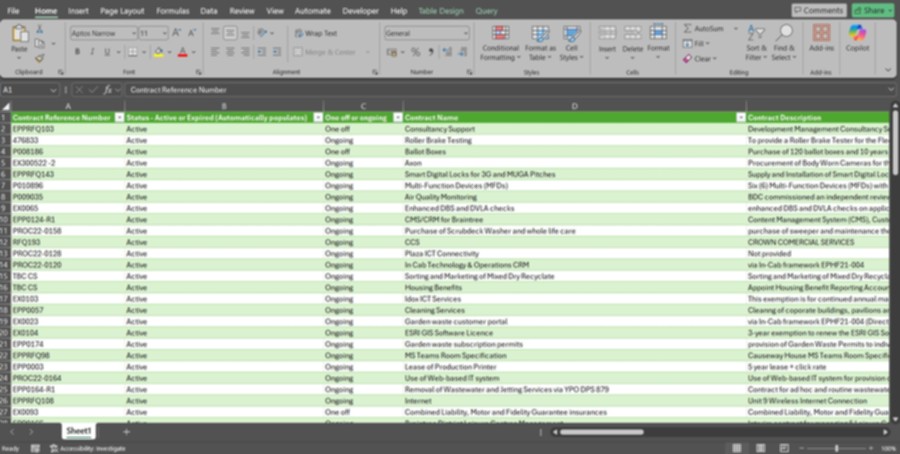The width and height of the screenshot is (900, 454).
Task: Open Contract Name filter dropdown
Action: tap(740, 118)
